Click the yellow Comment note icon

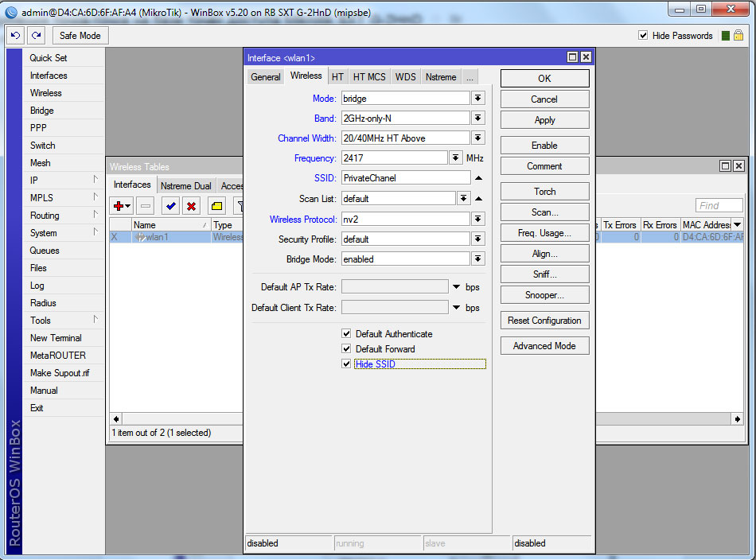(216, 206)
